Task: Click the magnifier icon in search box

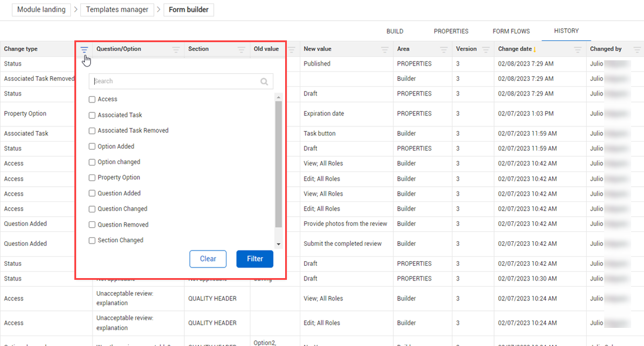Action: tap(265, 82)
